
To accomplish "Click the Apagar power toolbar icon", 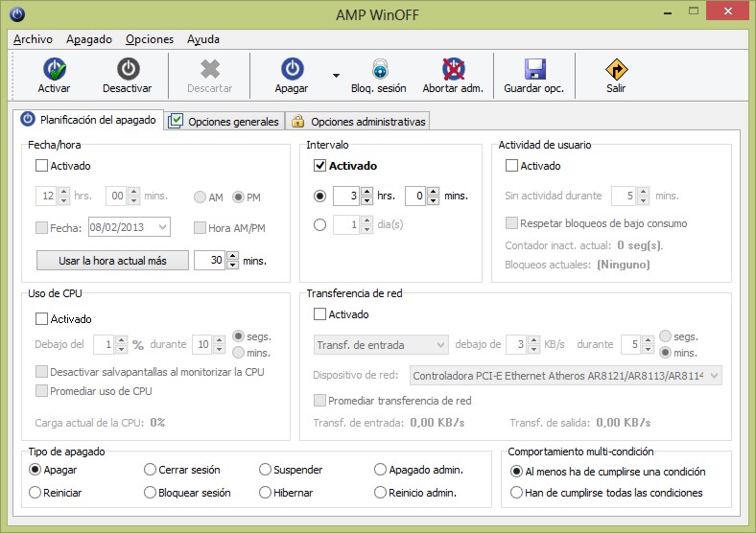I will [293, 69].
